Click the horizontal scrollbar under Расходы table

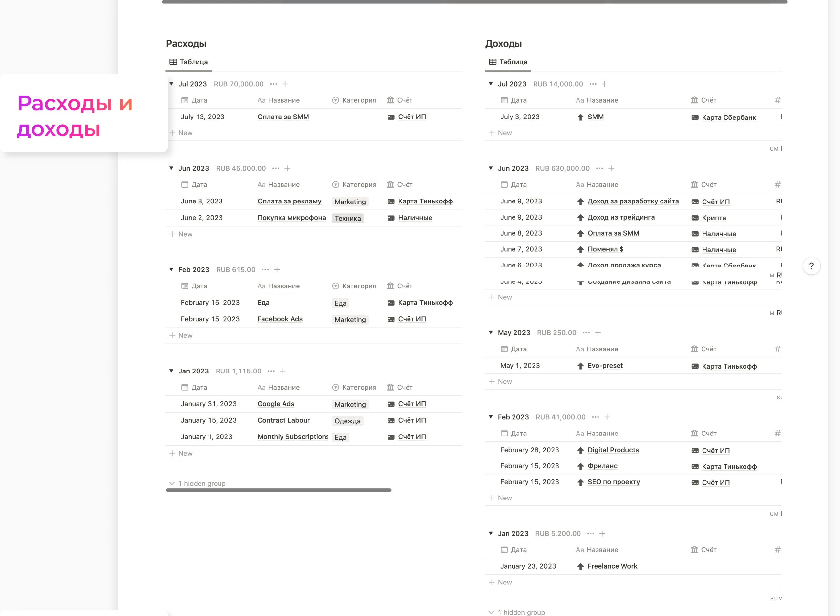pos(279,490)
